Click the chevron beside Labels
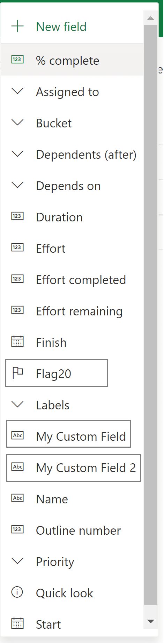 pos(17,405)
